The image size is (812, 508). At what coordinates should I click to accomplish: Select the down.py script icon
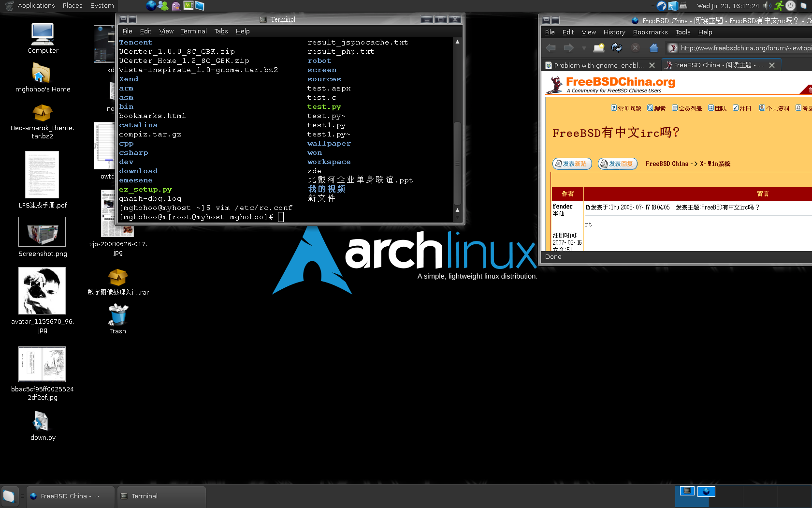[43, 426]
